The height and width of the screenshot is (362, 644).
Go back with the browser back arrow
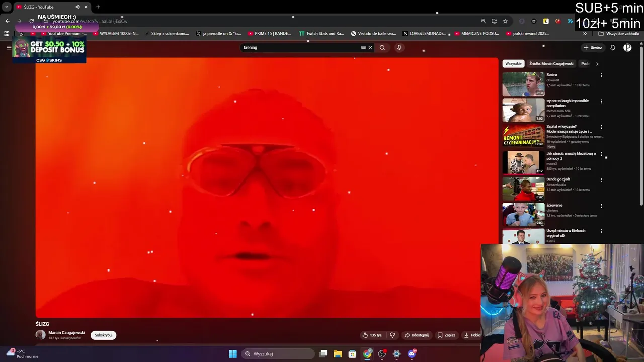[7, 21]
